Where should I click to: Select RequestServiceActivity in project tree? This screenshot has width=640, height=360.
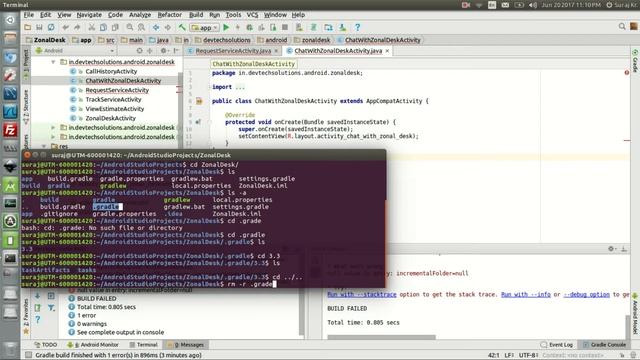tap(117, 90)
